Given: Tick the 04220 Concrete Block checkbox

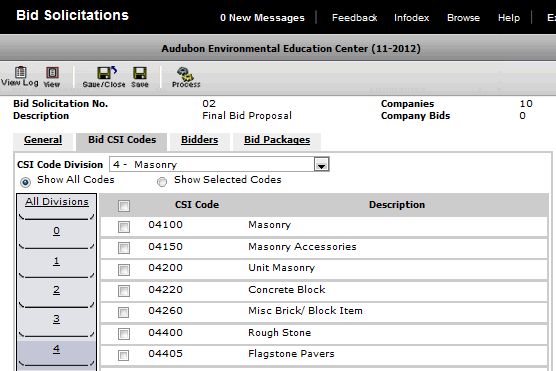Looking at the screenshot, I should pos(124,291).
